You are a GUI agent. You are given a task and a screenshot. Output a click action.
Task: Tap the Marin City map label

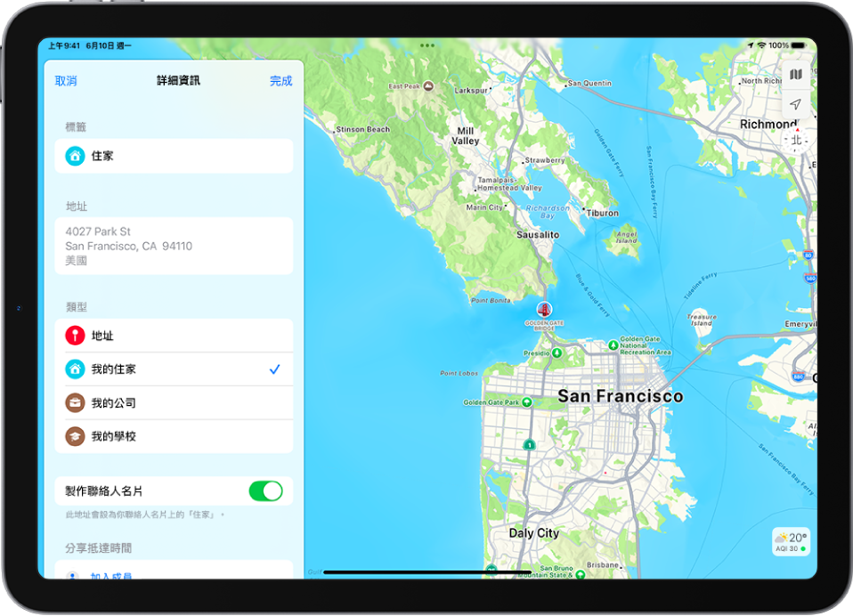(484, 207)
